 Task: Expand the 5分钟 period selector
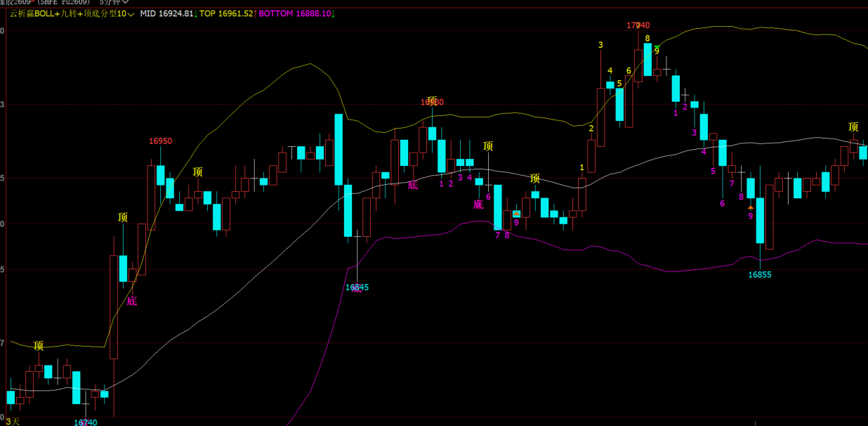click(114, 2)
